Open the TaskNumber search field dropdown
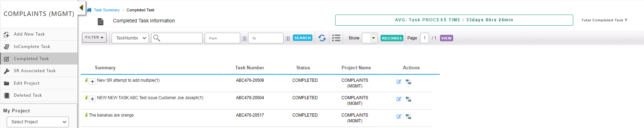 coord(130,38)
